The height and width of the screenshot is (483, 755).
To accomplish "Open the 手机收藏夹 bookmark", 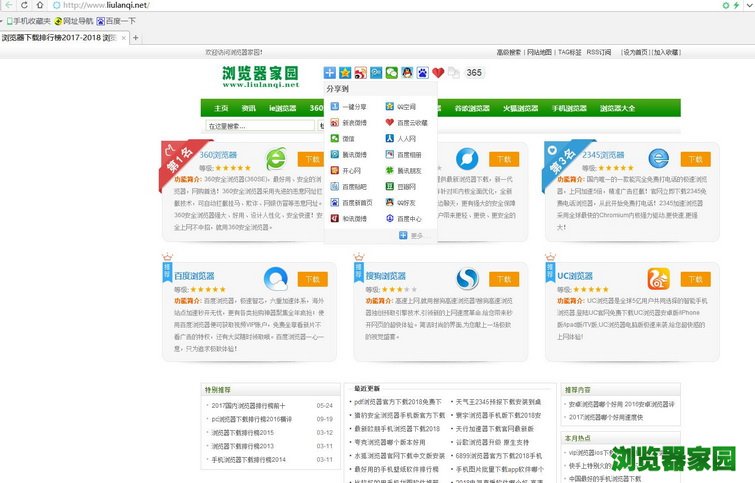I will [x=28, y=21].
